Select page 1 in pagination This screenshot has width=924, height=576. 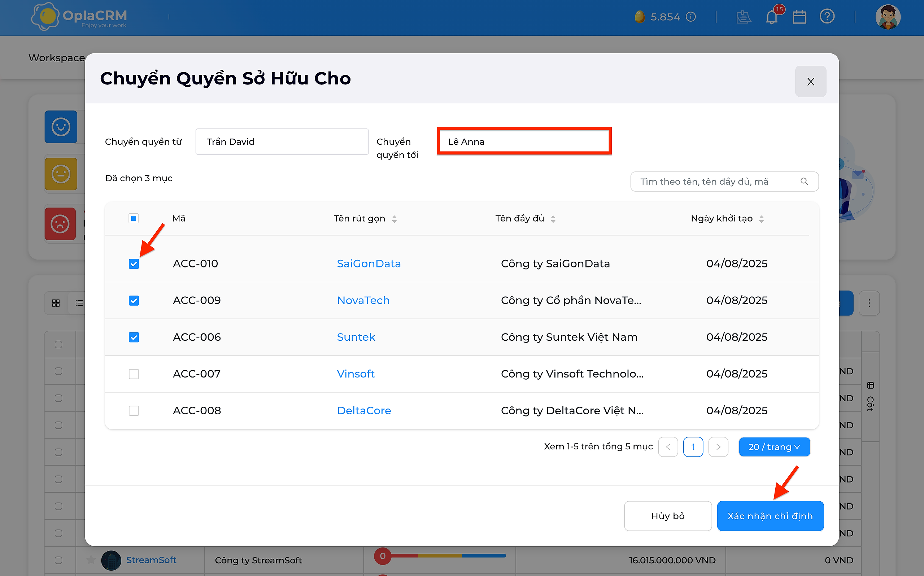click(693, 446)
